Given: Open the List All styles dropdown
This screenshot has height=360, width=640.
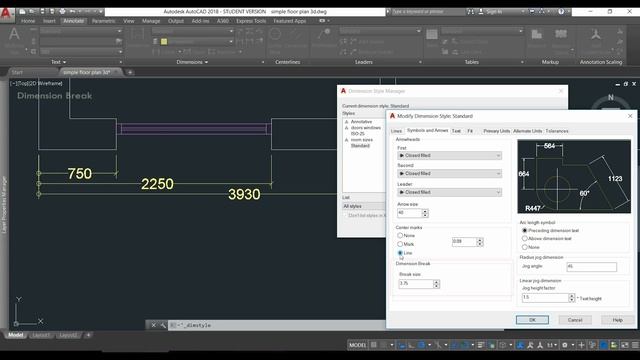Looking at the screenshot, I should pos(364,206).
